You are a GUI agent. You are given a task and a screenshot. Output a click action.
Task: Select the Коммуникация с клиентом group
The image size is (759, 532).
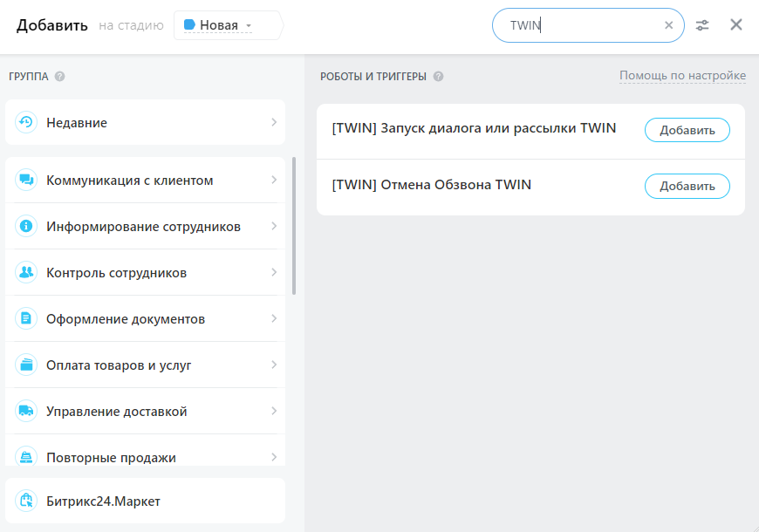click(145, 180)
